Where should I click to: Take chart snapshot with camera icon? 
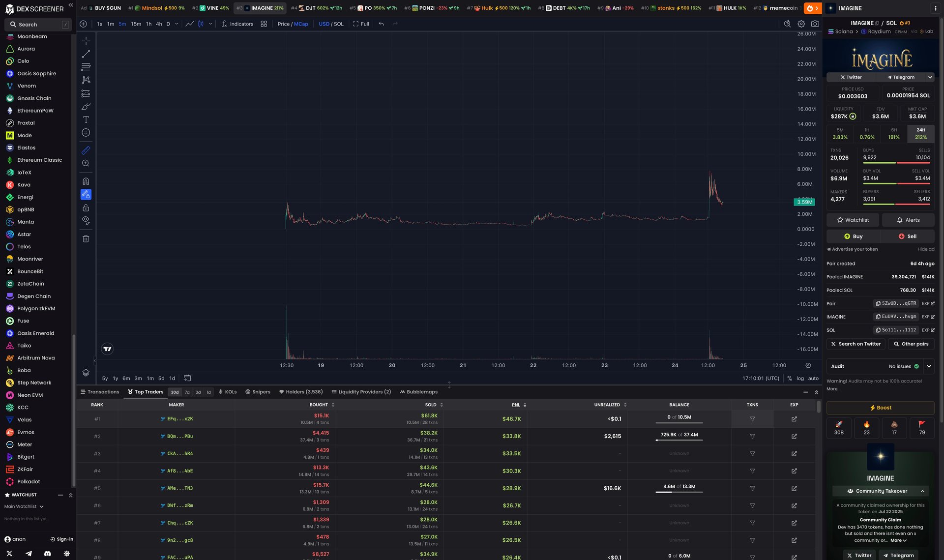815,24
